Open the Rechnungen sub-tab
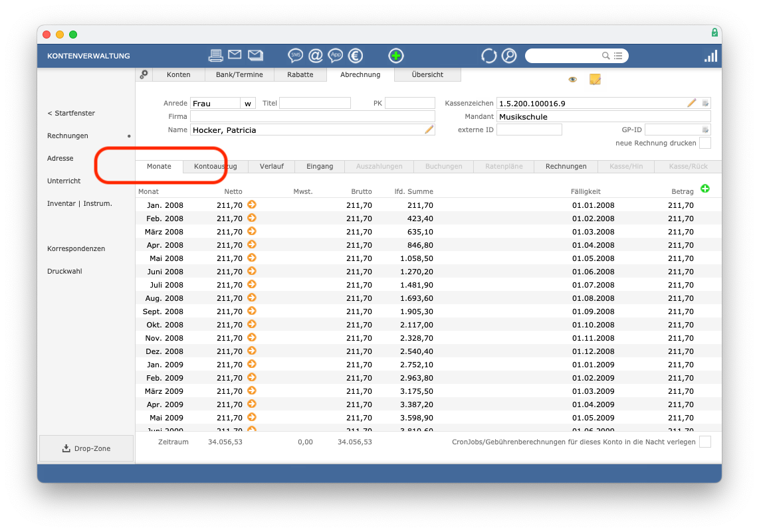The height and width of the screenshot is (532, 759). point(566,166)
